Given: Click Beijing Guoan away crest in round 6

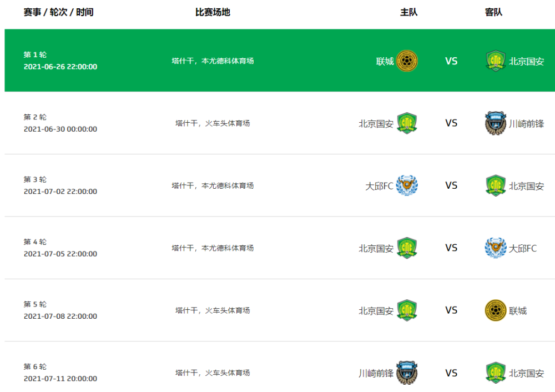Looking at the screenshot, I should (495, 373).
